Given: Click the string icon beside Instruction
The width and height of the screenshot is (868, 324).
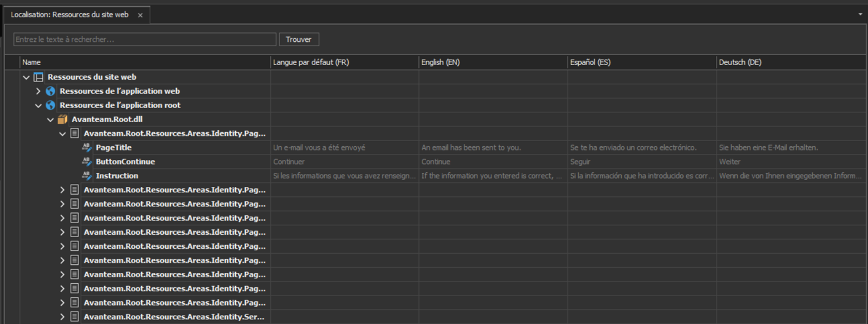Looking at the screenshot, I should point(87,176).
